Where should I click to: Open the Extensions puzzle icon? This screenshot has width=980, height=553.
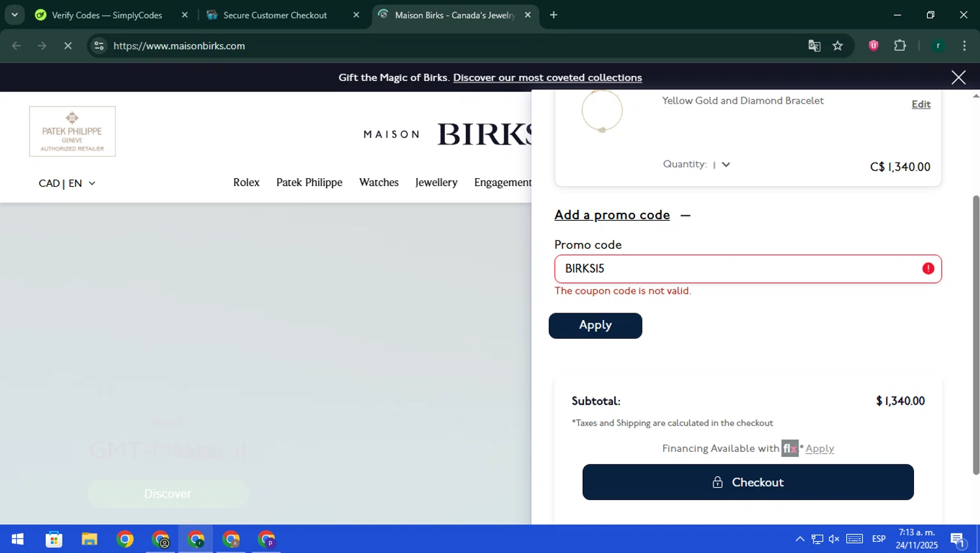pyautogui.click(x=900, y=46)
